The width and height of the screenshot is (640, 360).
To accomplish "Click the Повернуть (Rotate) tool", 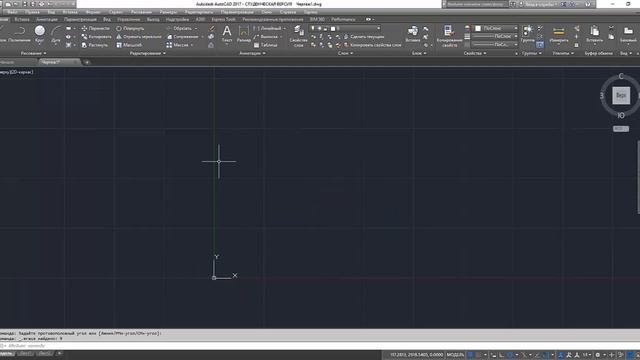I will click(x=130, y=28).
